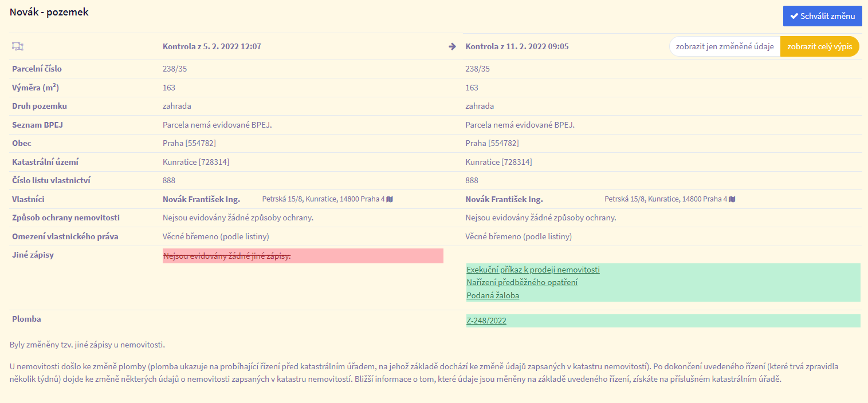Open the map icon beside the address in the 11. 2. 2022 column
This screenshot has width=868, height=403.
pyautogui.click(x=732, y=199)
